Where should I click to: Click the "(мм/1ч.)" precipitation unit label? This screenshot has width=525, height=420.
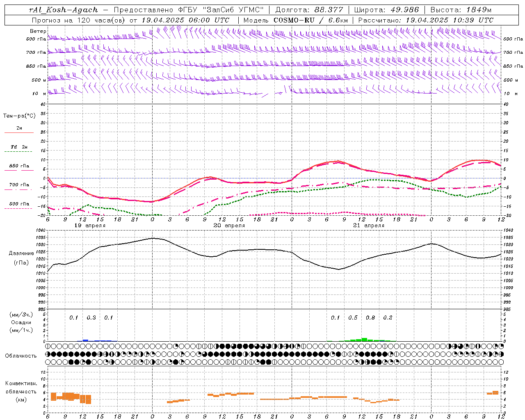(21, 330)
